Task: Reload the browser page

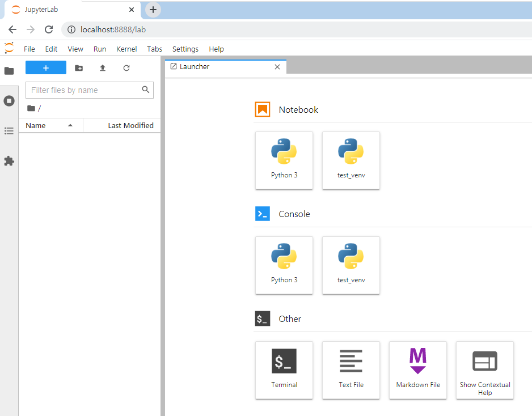Action: [x=49, y=29]
